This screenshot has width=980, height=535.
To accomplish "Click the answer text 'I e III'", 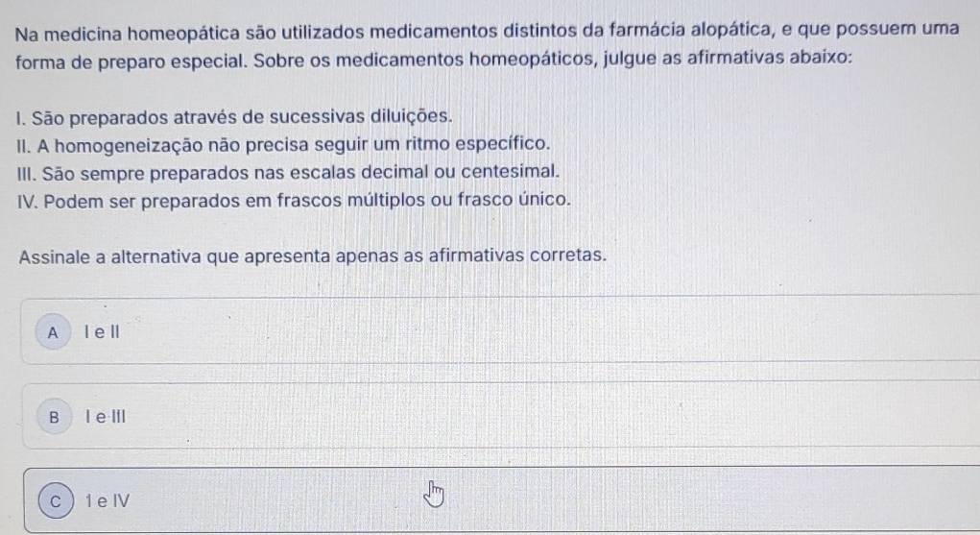I will (x=105, y=417).
